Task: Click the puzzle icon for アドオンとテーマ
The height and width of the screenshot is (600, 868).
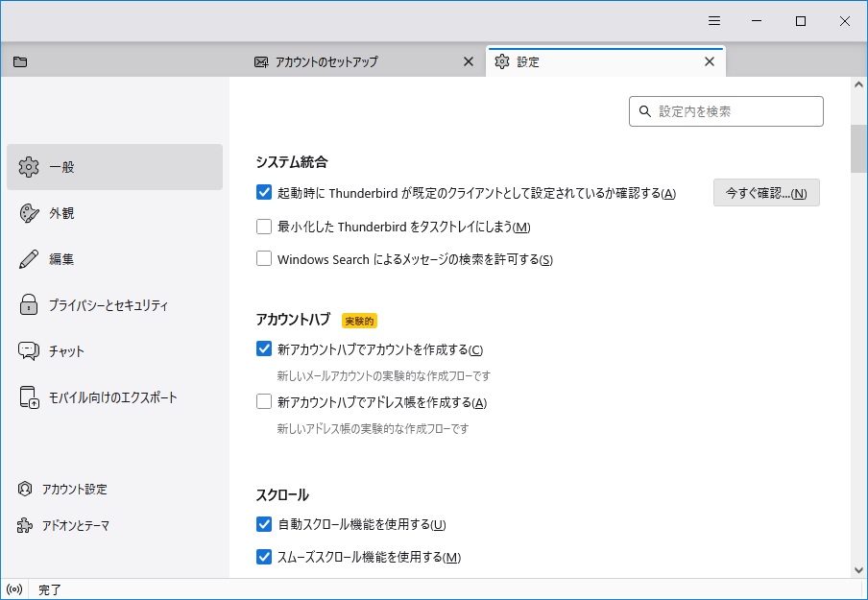Action: [x=25, y=526]
